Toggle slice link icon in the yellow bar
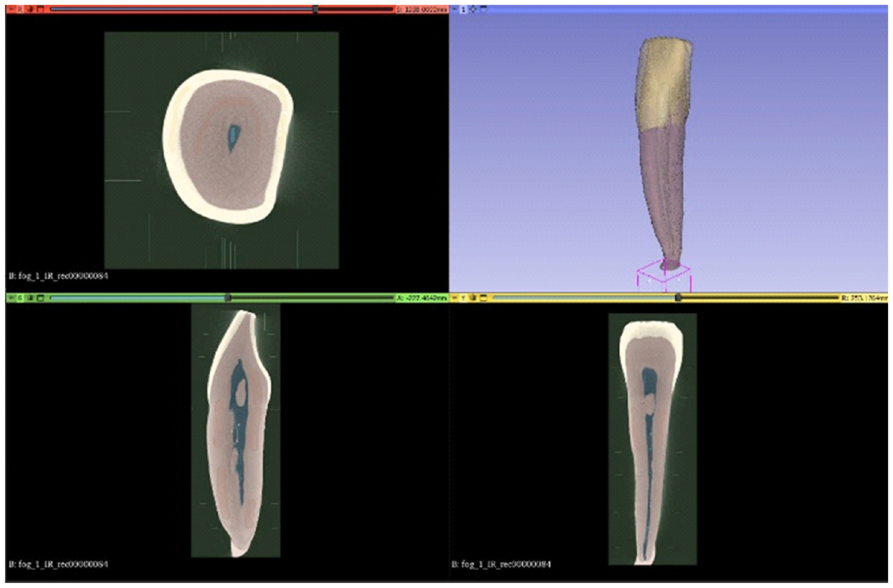This screenshot has width=893, height=588. click(474, 298)
